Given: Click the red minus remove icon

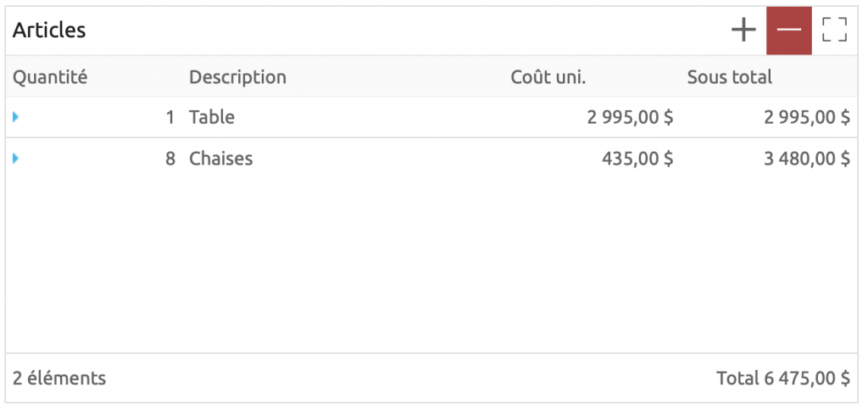Looking at the screenshot, I should 788,31.
